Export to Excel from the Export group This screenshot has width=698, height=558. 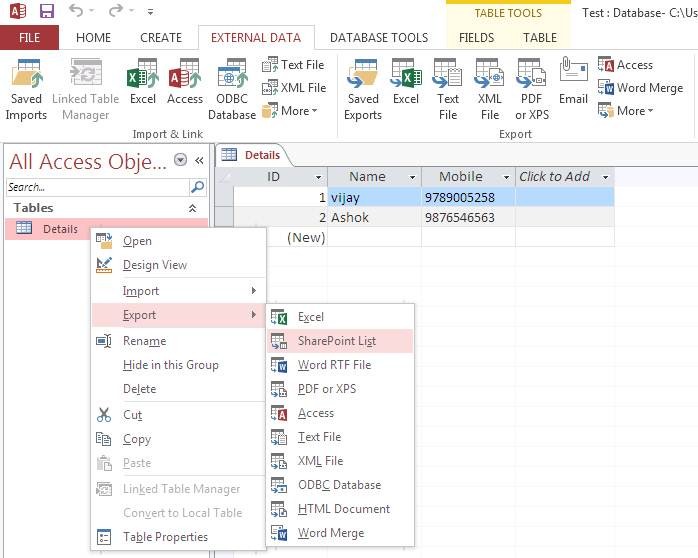[x=406, y=82]
